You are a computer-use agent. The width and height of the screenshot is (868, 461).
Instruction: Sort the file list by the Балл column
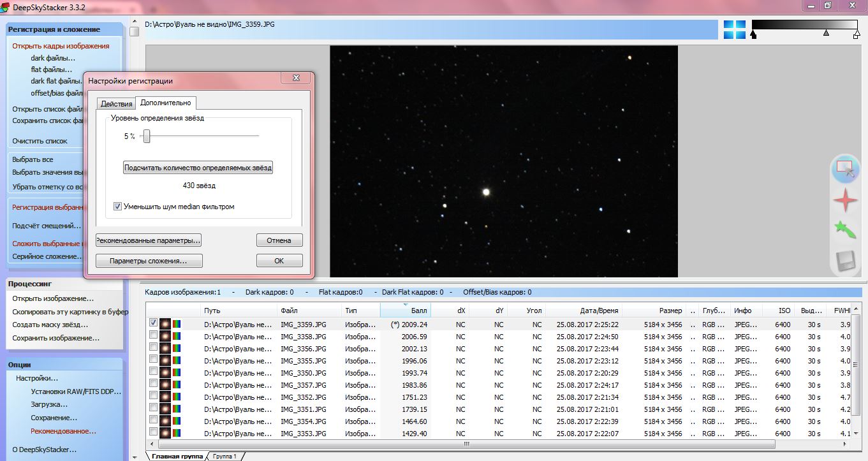(x=405, y=311)
